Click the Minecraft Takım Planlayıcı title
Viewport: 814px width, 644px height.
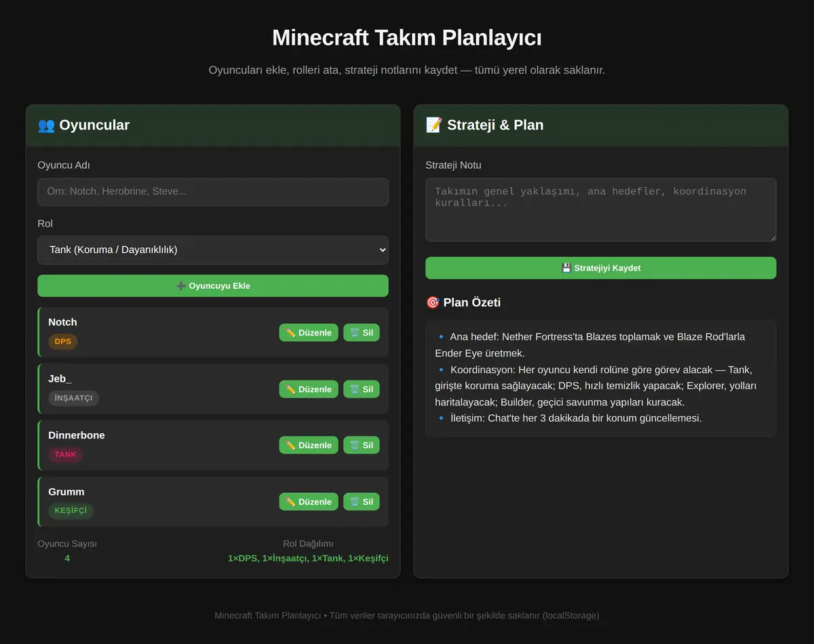click(x=407, y=37)
